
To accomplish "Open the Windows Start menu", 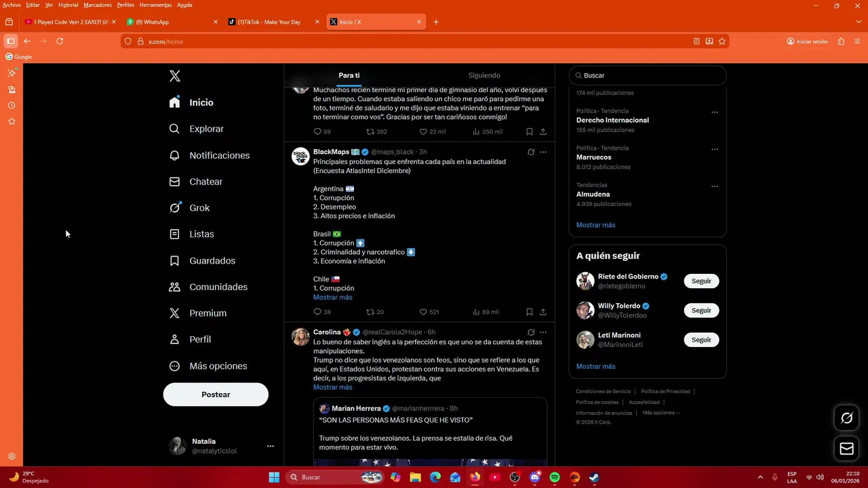I will (x=274, y=477).
